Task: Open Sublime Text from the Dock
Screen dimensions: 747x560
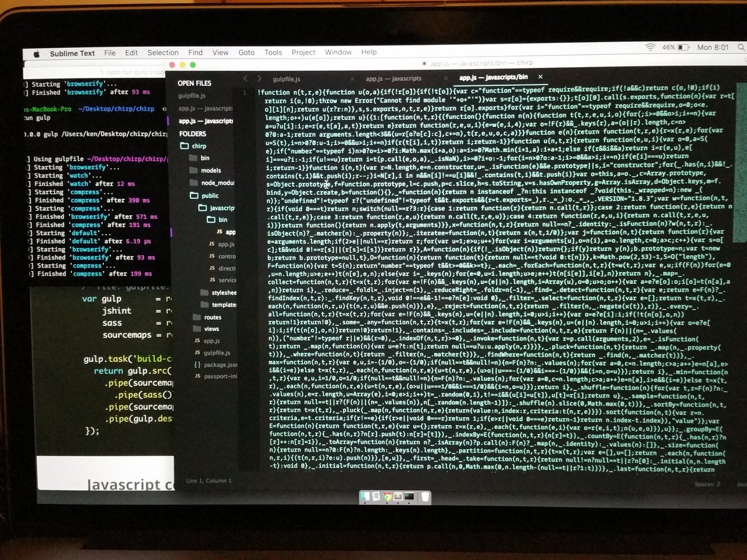Action: tap(398, 497)
